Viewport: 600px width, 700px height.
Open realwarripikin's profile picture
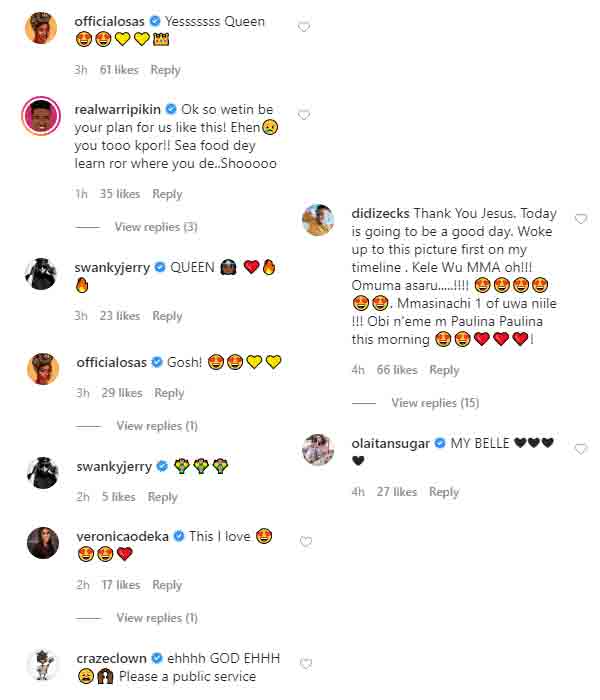pos(41,115)
